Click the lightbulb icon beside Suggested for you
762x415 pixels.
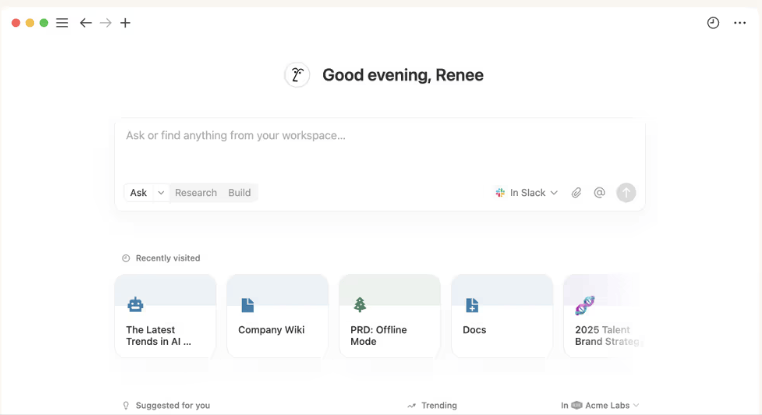pos(126,405)
